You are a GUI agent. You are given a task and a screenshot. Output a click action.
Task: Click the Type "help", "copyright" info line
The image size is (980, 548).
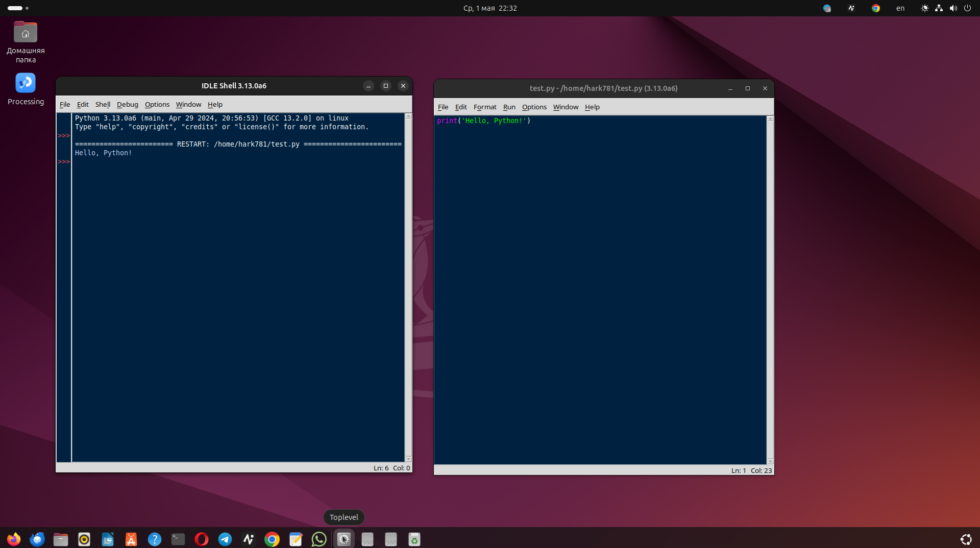click(x=222, y=127)
